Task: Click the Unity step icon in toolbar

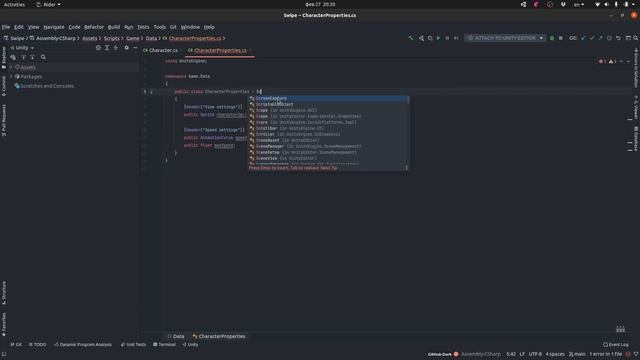Action: coord(456,38)
